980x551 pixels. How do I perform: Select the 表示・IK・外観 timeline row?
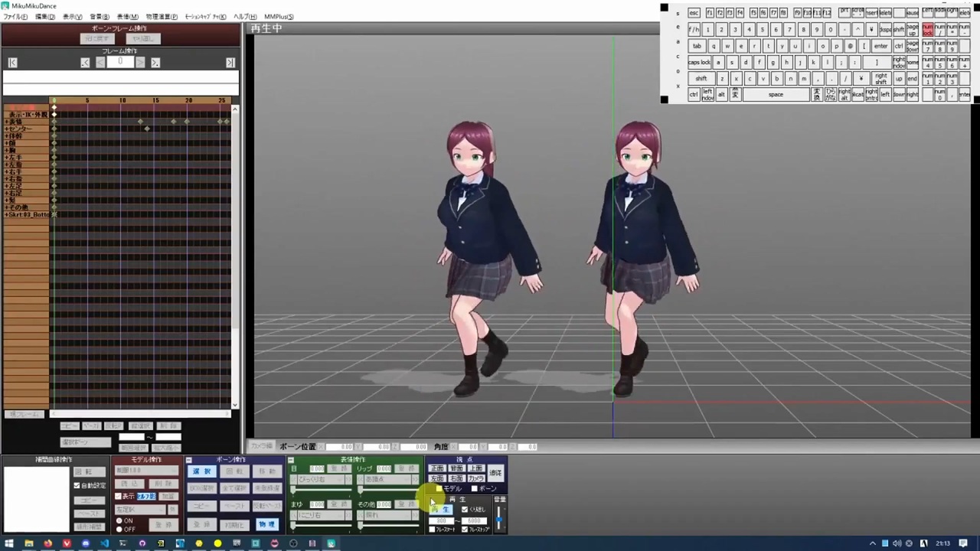(27, 115)
